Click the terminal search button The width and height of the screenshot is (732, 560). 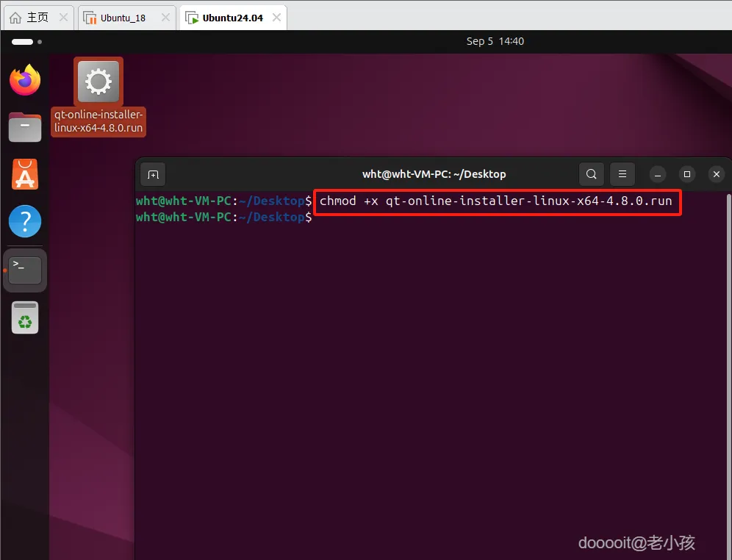pos(592,174)
